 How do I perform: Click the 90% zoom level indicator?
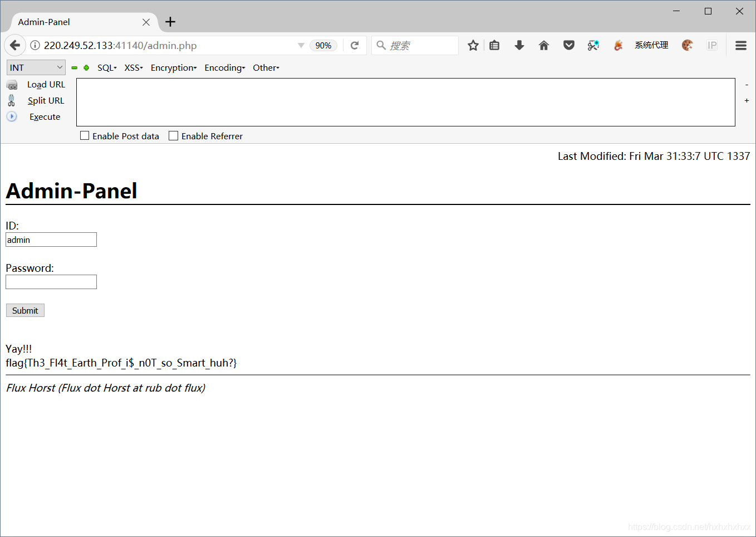[323, 45]
